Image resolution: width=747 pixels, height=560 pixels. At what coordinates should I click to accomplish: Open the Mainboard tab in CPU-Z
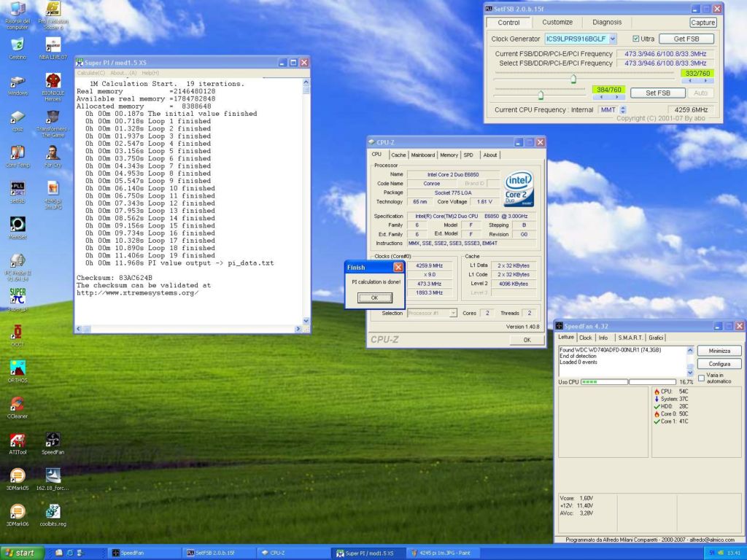click(x=422, y=155)
